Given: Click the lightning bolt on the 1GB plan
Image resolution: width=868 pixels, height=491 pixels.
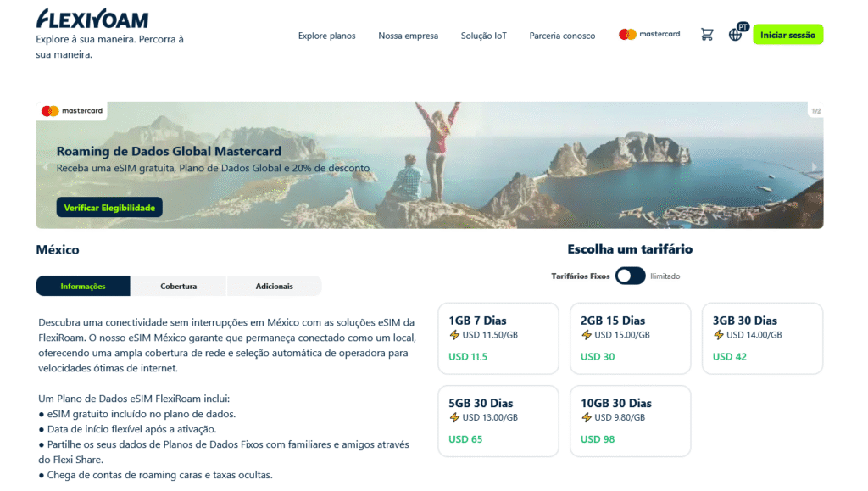Looking at the screenshot, I should (x=453, y=334).
